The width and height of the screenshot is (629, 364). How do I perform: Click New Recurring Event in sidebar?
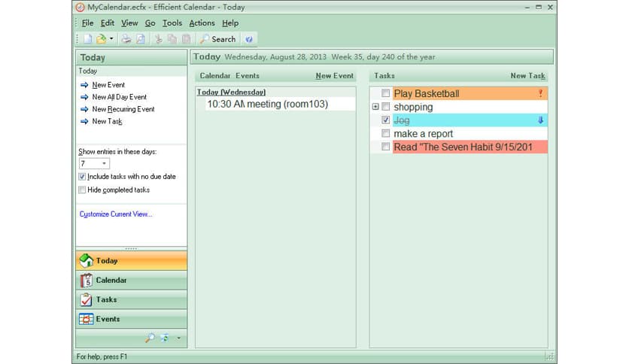pos(123,109)
